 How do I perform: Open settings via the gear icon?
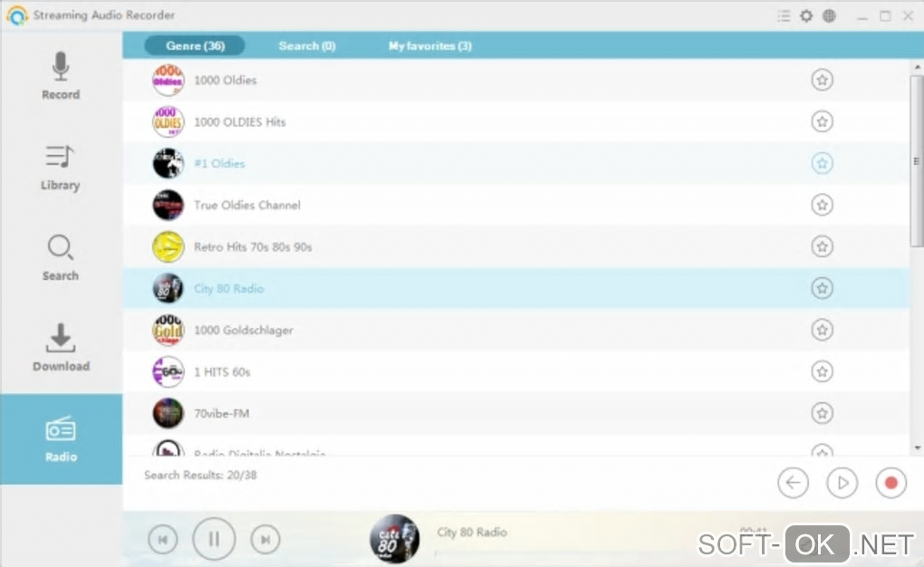806,16
